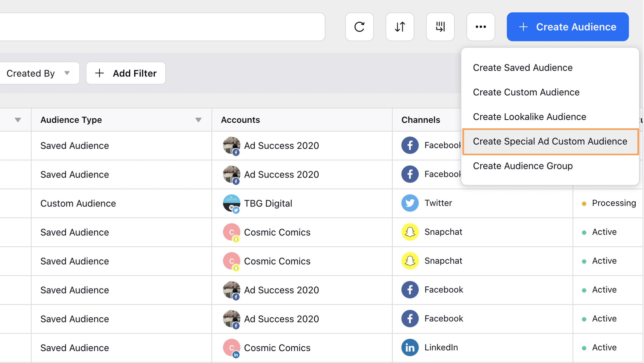Toggle Active status for Cosmic Comics Snapchat row
This screenshot has width=644, height=363.
coord(584,232)
